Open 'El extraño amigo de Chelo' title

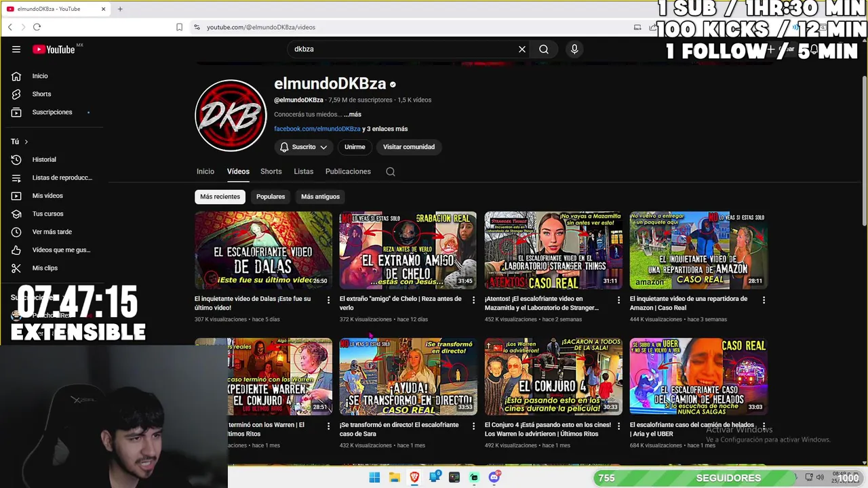click(401, 303)
